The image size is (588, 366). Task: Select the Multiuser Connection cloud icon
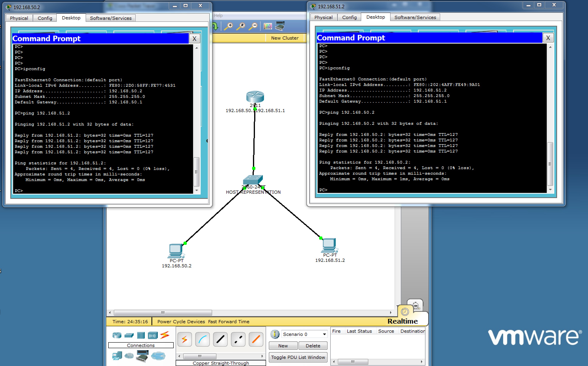coord(158,356)
